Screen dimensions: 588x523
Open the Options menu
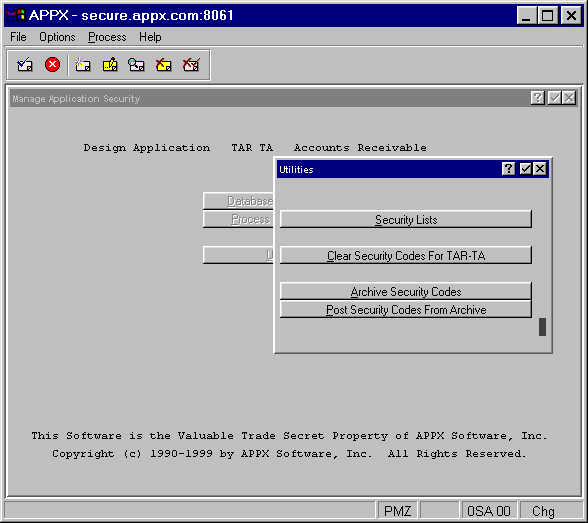(x=57, y=37)
